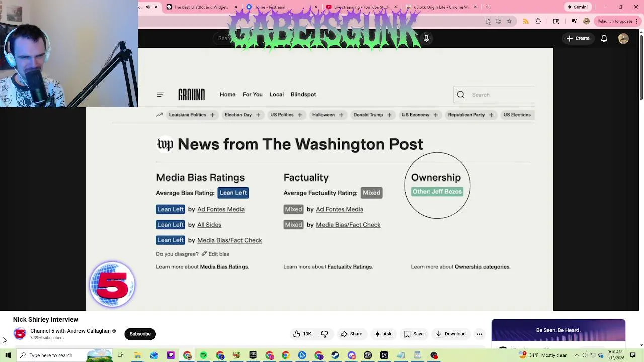Open the Local section
644x362 pixels.
tap(276, 94)
